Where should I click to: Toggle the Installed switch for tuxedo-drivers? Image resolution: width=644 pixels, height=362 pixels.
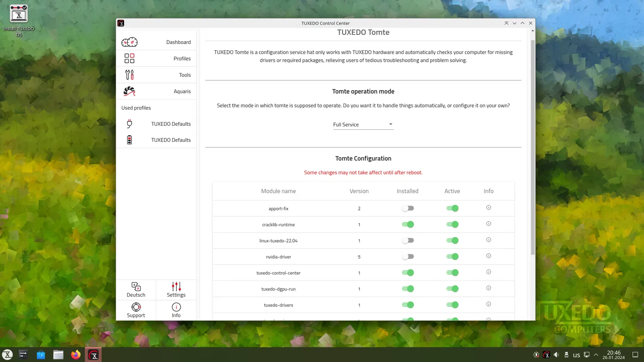click(408, 305)
